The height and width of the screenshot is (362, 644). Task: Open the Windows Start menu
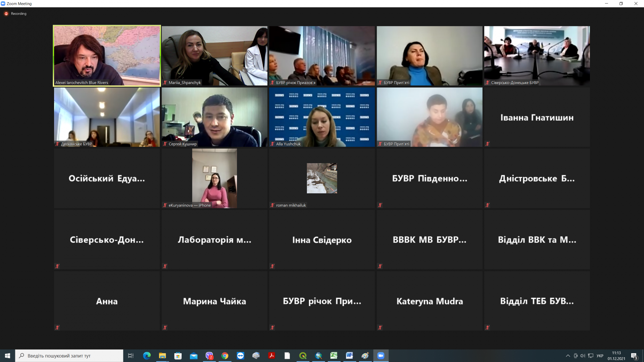click(x=7, y=356)
